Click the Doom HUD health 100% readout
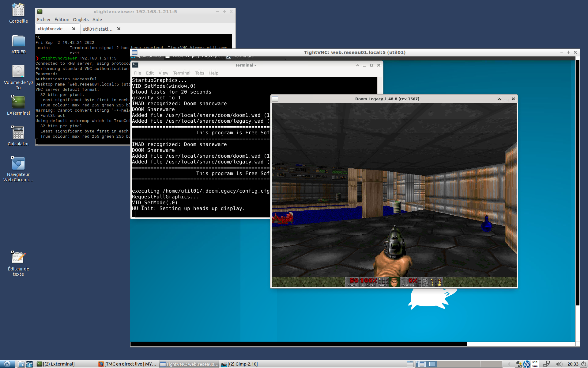 pyautogui.click(x=368, y=281)
